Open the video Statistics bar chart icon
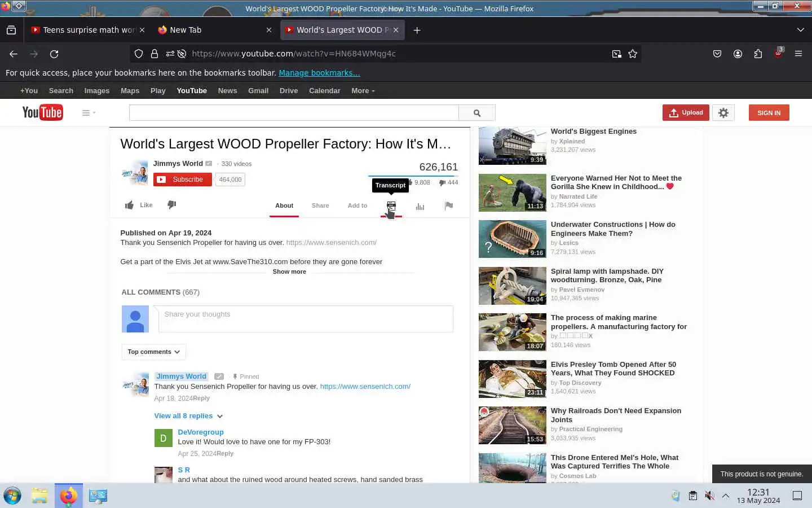 [420, 206]
